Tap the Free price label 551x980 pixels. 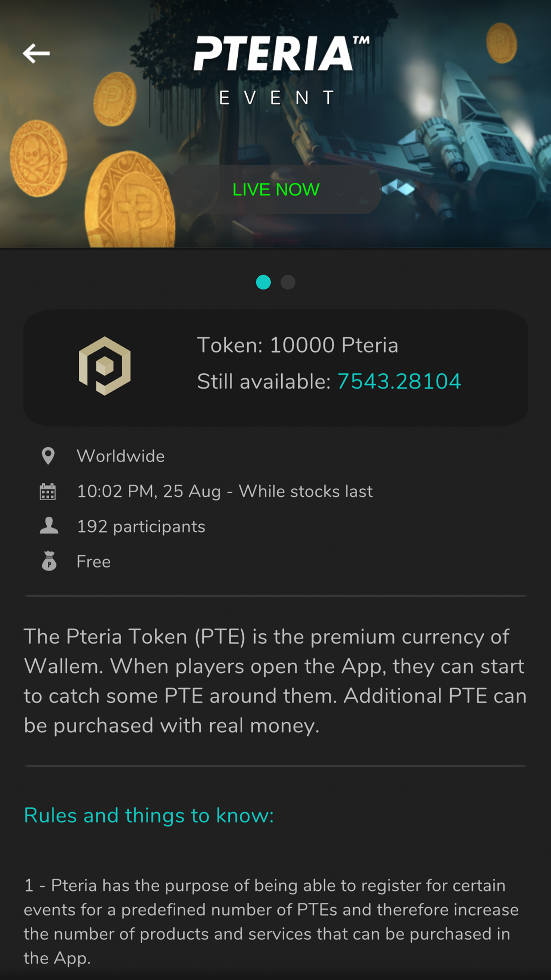point(94,561)
